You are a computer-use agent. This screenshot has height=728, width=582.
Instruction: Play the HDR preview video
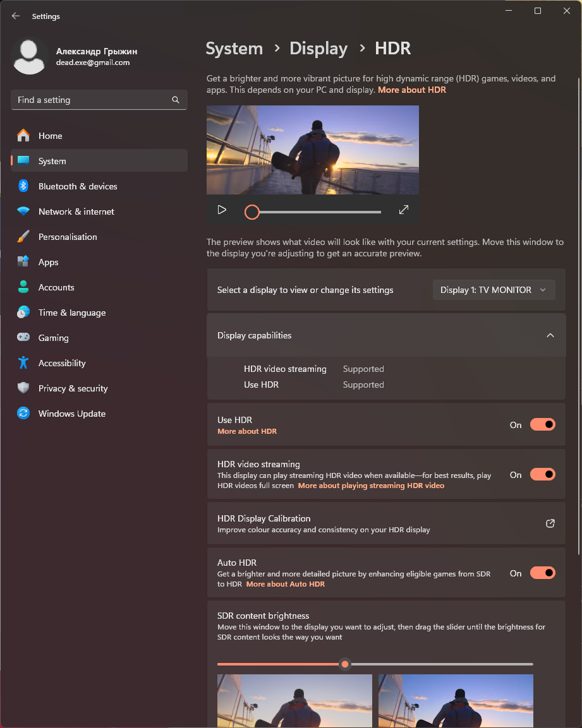tap(222, 210)
